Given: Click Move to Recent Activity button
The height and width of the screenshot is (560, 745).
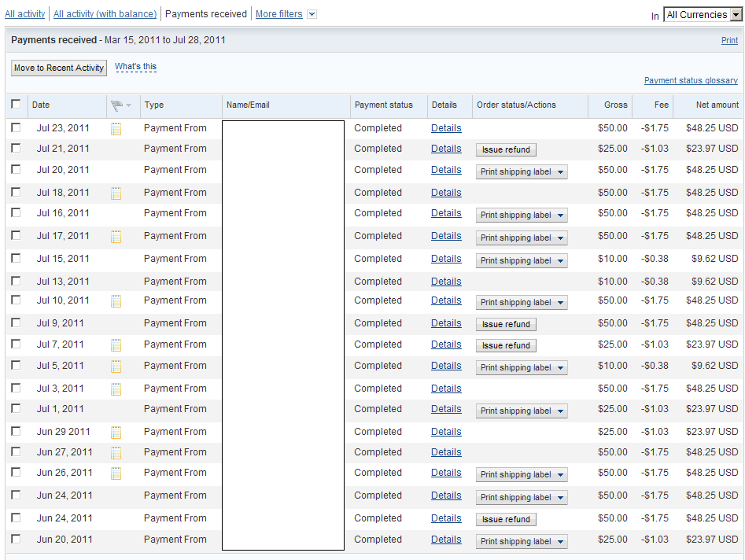Looking at the screenshot, I should [59, 68].
